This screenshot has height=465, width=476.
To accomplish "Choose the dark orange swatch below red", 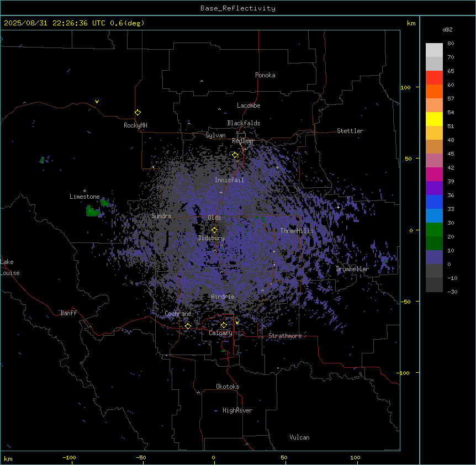I will (434, 91).
